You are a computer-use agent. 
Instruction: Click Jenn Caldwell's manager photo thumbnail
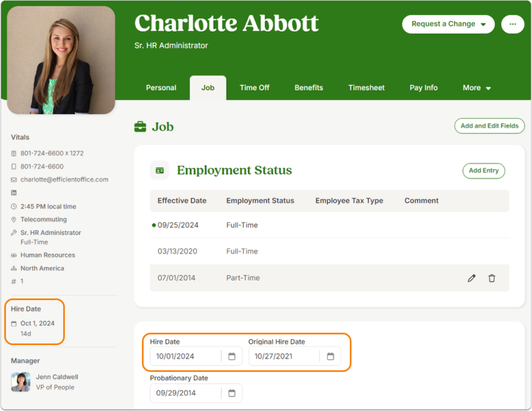pos(21,382)
